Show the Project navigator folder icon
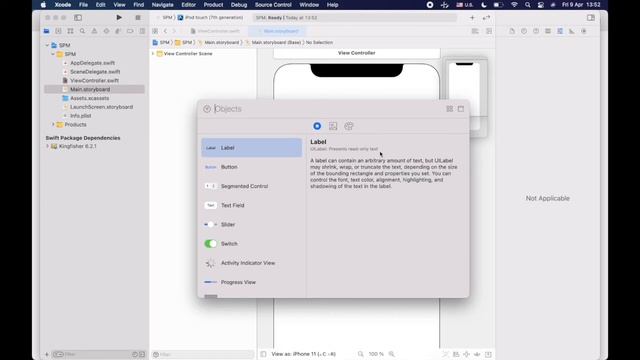The height and width of the screenshot is (360, 640). click(47, 31)
